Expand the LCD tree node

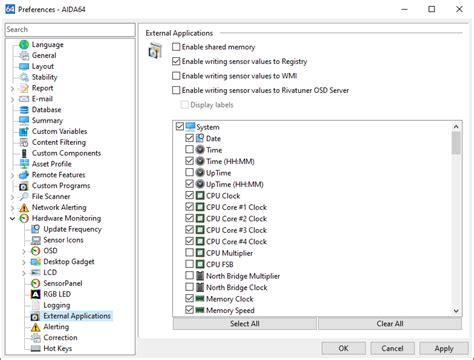[x=24, y=273]
